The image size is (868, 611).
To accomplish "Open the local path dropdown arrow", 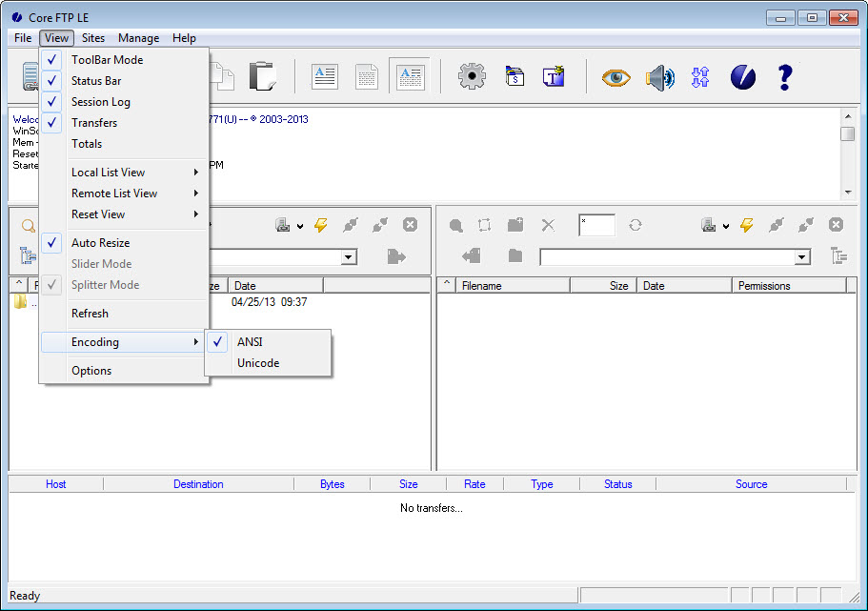I will 348,257.
